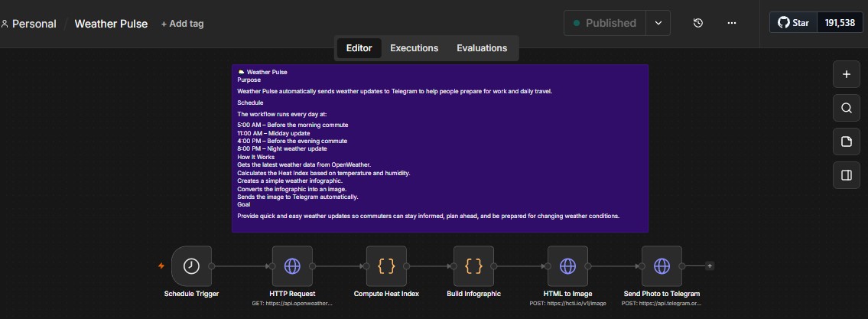
Task: Open the Personal breadcrumb
Action: [34, 24]
